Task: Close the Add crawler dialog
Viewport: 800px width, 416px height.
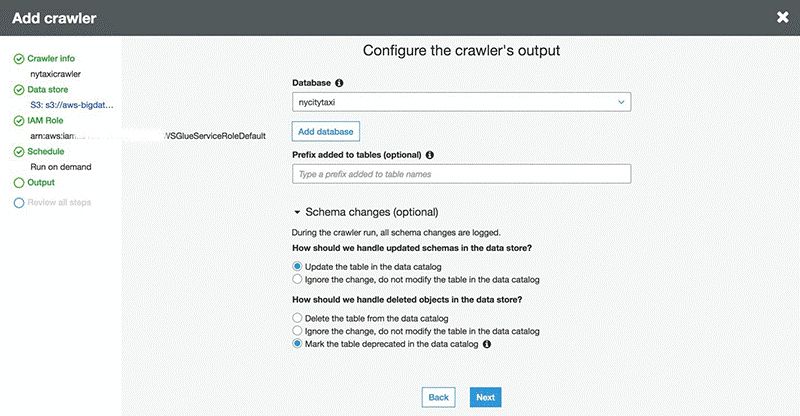Action: (x=783, y=17)
